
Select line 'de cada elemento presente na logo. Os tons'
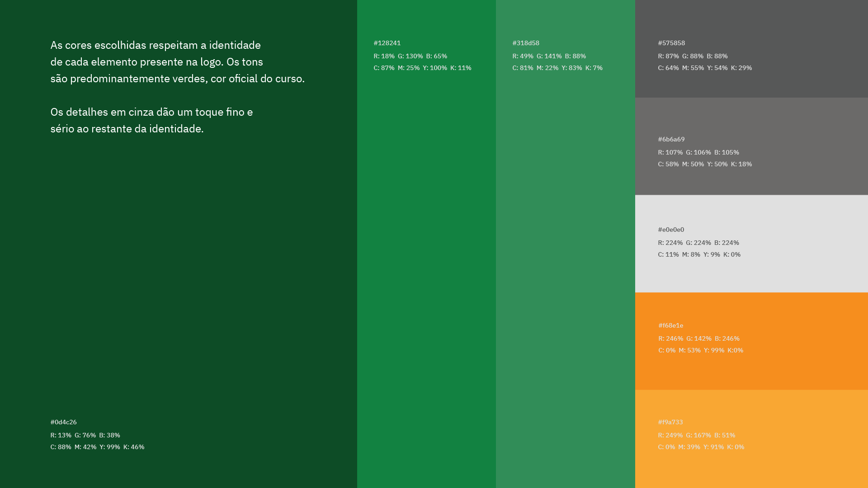tap(157, 62)
